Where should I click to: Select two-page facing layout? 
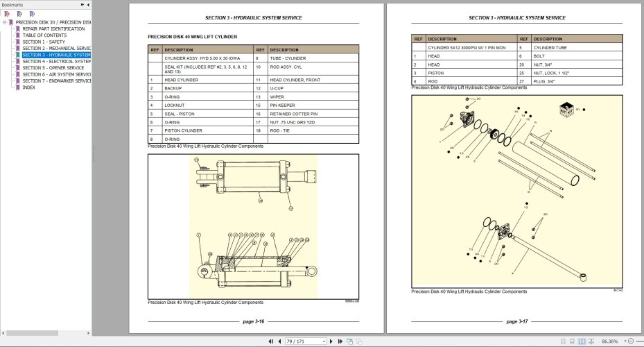(582, 341)
